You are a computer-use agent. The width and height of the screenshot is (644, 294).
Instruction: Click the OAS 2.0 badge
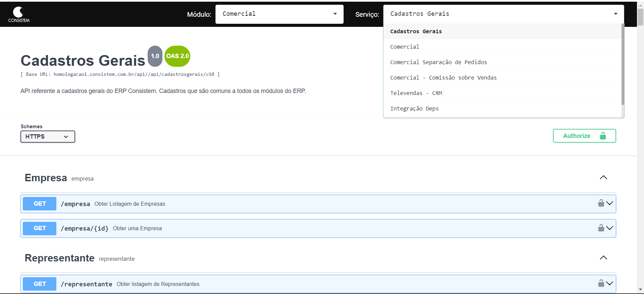click(x=177, y=56)
